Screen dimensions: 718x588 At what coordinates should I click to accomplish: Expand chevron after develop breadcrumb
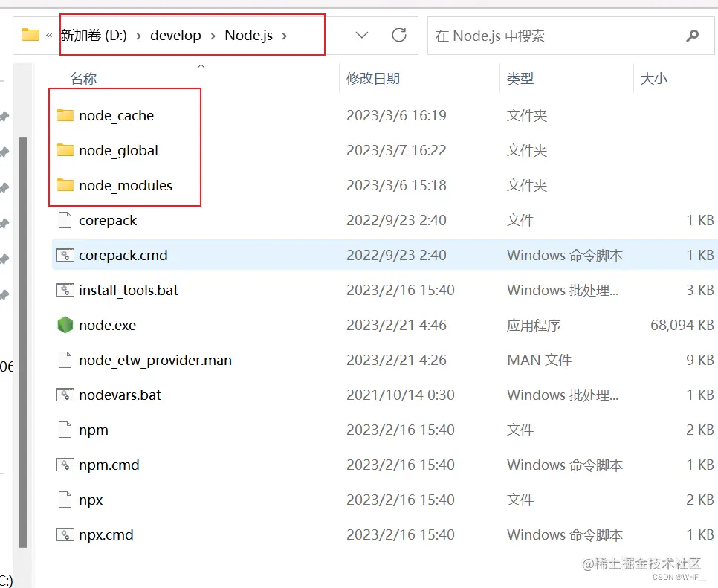click(213, 36)
